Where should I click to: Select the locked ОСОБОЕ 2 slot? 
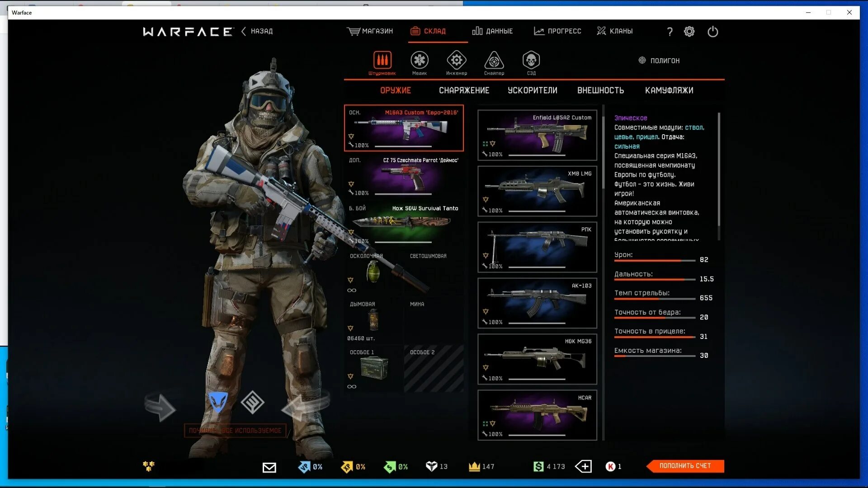coord(434,369)
